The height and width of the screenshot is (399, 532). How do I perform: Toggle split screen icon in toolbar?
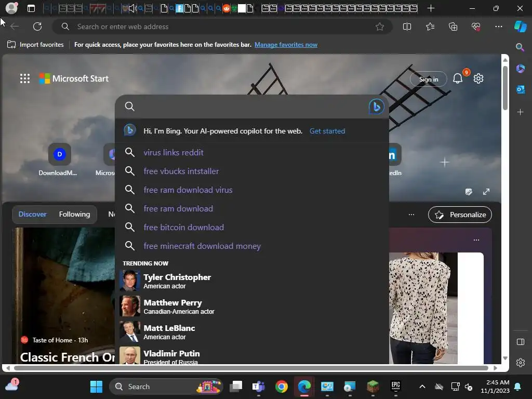pos(407,26)
